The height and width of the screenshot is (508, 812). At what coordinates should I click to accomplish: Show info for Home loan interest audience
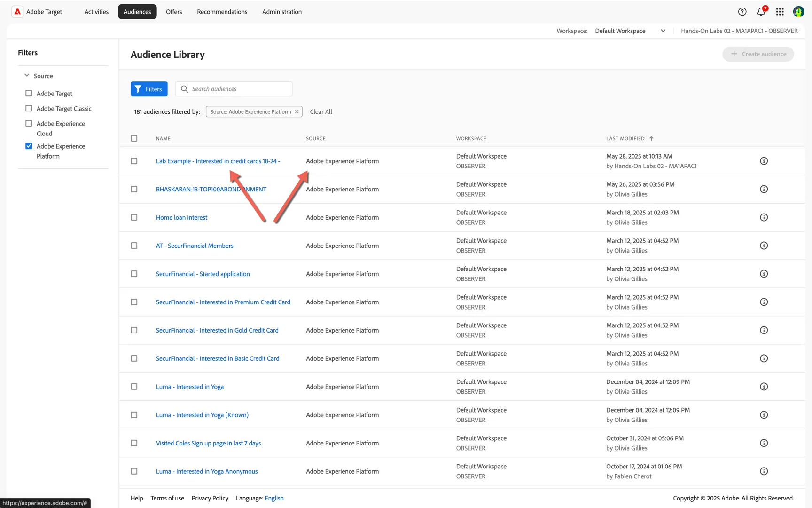pos(764,217)
